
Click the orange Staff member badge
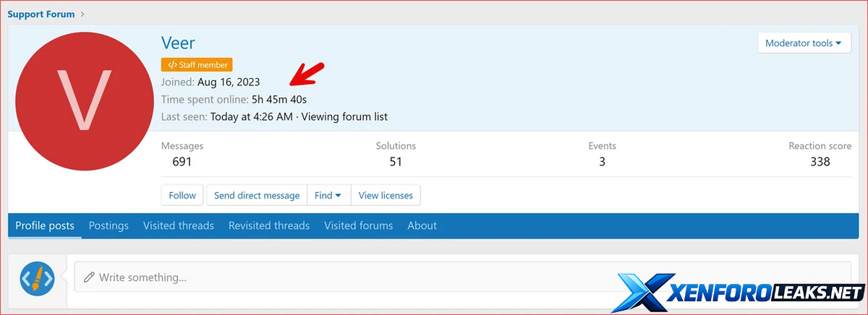pos(197,65)
